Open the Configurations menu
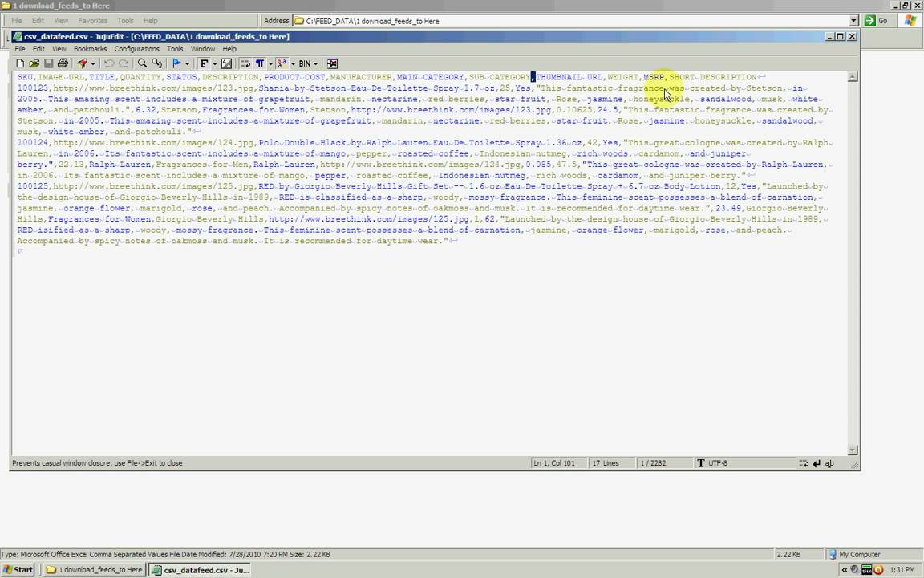 (x=136, y=49)
